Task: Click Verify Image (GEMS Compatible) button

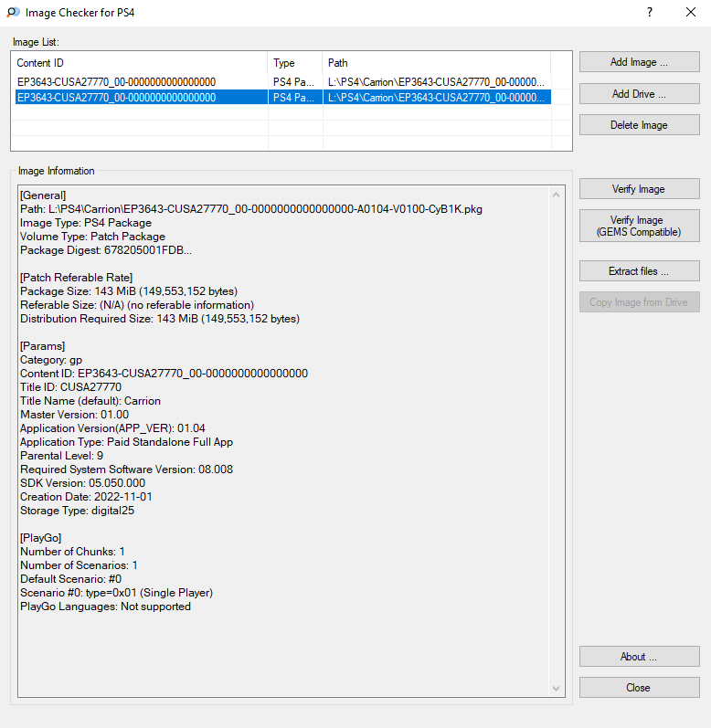Action: tap(639, 227)
